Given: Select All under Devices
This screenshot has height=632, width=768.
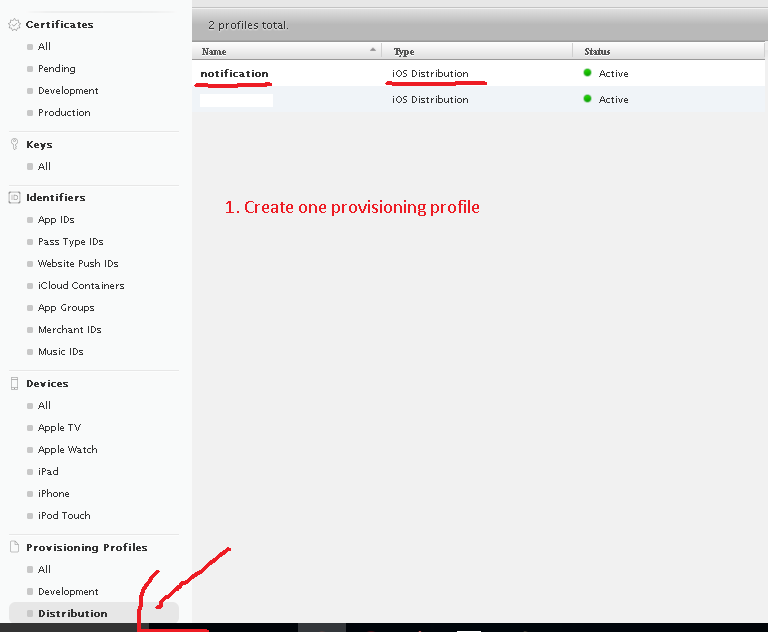Looking at the screenshot, I should pyautogui.click(x=44, y=406).
